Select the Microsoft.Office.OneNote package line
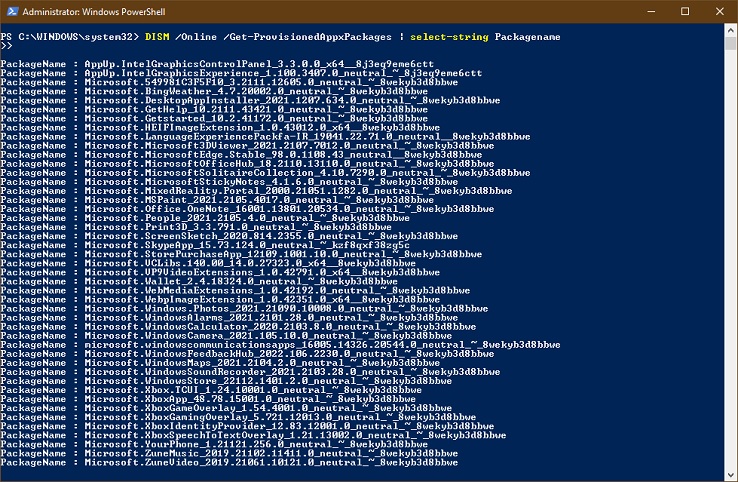 click(247, 209)
